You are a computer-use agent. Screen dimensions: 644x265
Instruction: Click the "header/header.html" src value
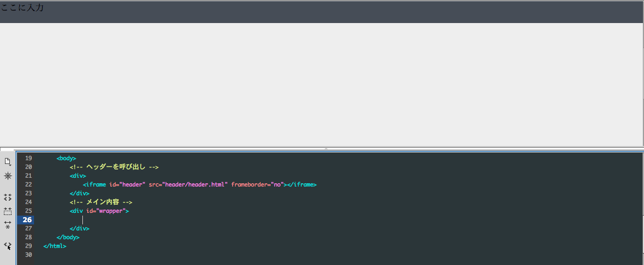click(x=195, y=184)
